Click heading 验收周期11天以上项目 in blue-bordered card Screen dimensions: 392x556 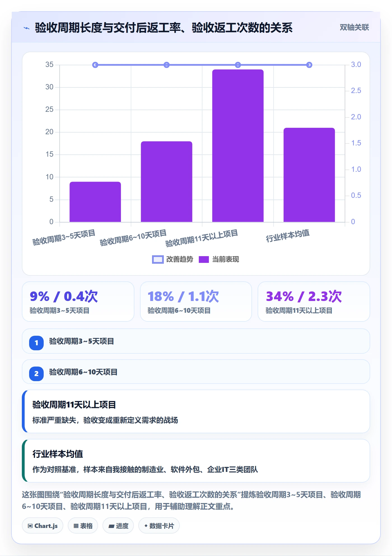[x=74, y=405]
